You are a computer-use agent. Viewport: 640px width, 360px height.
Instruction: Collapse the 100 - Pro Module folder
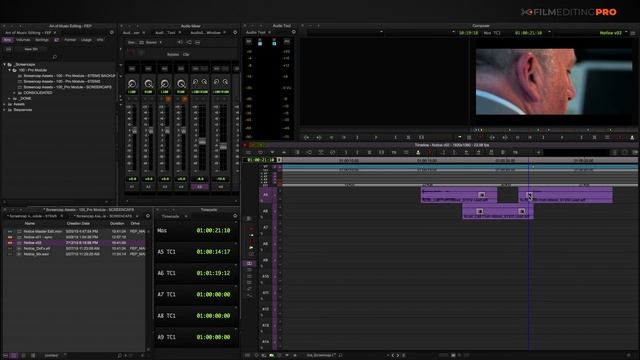point(9,70)
